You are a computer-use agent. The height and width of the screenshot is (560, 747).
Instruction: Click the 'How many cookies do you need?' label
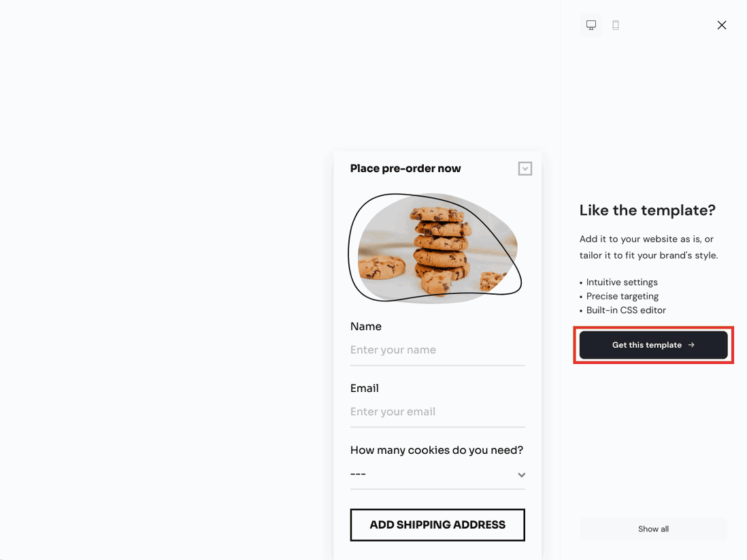(x=436, y=450)
